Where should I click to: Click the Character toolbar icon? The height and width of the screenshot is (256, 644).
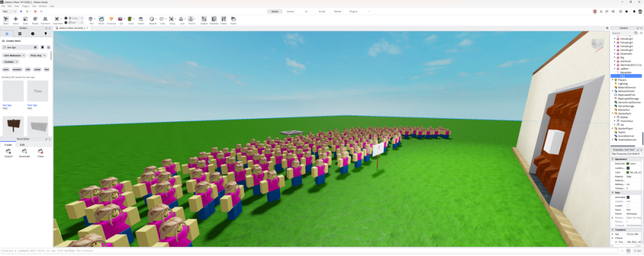[x=111, y=20]
